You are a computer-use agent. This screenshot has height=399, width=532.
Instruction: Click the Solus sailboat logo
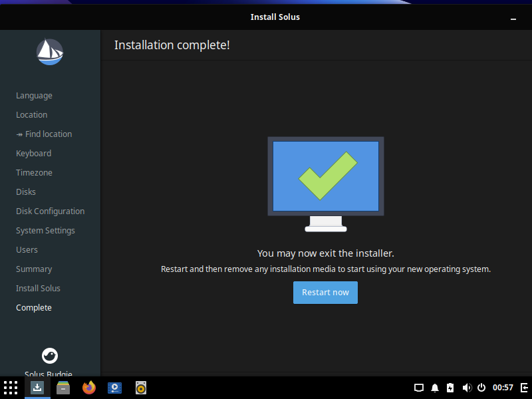(50, 52)
